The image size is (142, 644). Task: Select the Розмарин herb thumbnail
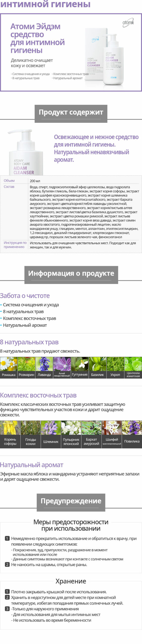[26, 368]
